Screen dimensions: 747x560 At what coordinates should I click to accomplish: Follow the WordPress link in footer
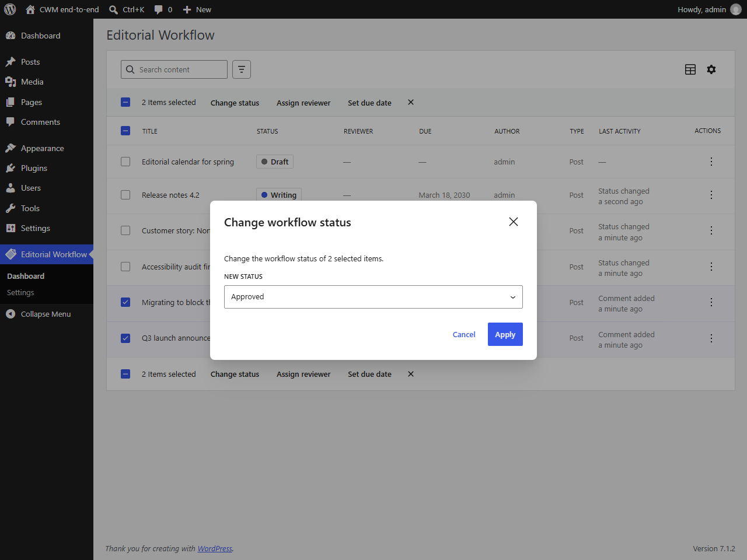coord(215,548)
